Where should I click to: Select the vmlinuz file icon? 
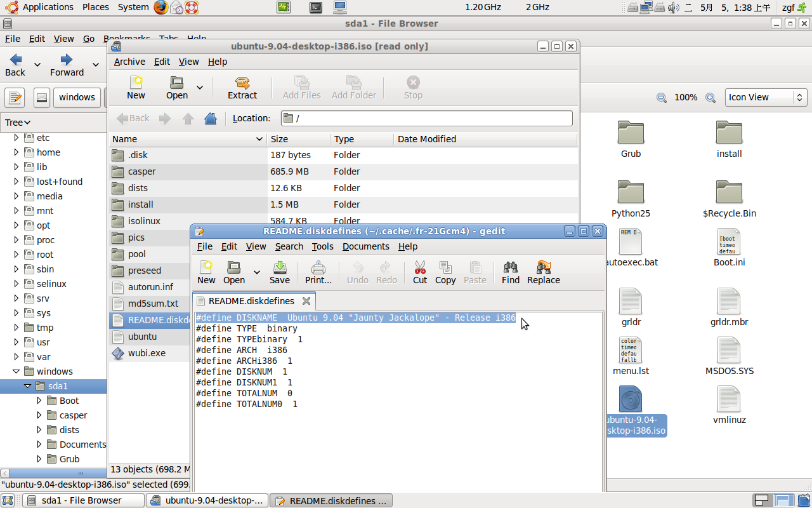[729, 399]
